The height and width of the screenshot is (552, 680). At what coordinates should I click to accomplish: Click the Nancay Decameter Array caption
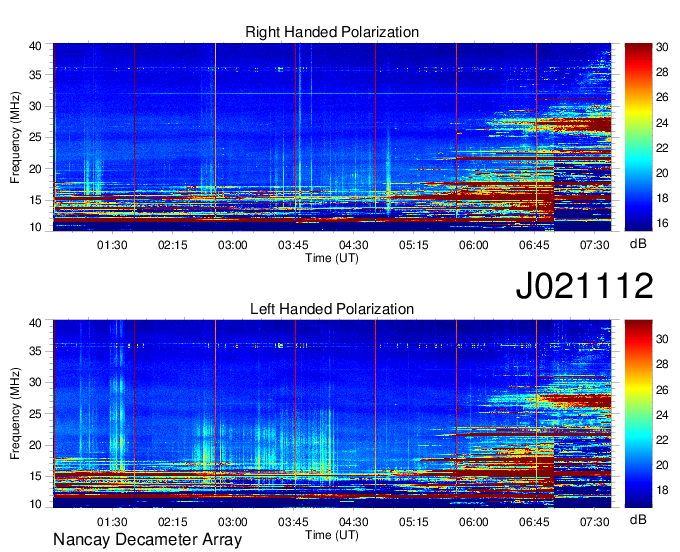pyautogui.click(x=147, y=539)
